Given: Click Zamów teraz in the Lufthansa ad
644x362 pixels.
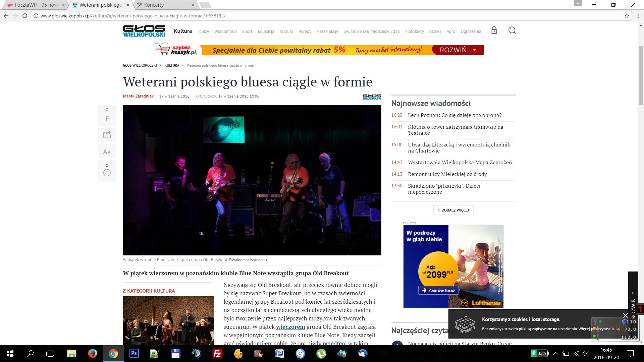Looking at the screenshot, I should pos(438,290).
